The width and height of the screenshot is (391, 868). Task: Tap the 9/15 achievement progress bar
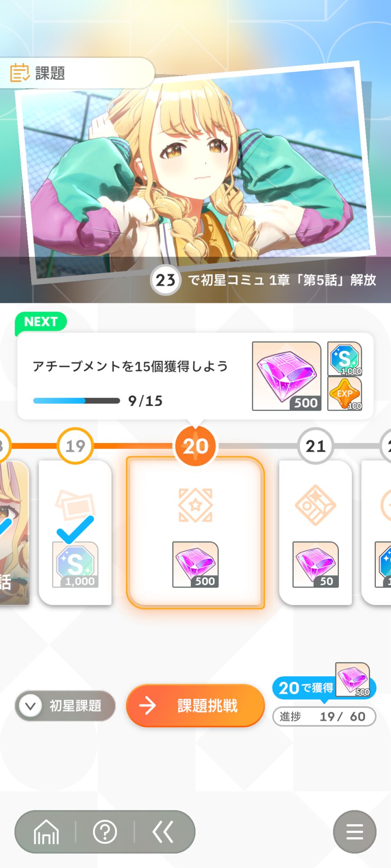coord(76,401)
